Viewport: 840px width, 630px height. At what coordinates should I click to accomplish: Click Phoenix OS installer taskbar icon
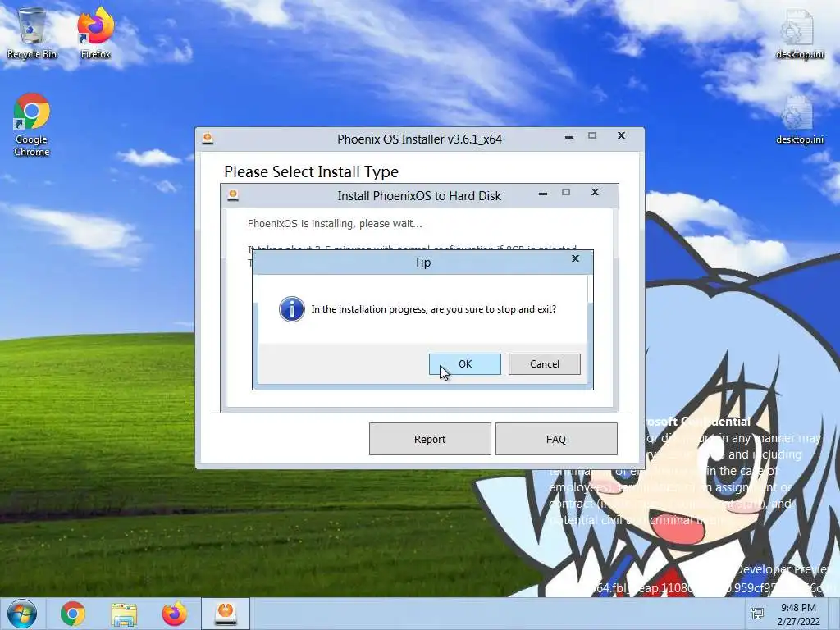pyautogui.click(x=226, y=614)
